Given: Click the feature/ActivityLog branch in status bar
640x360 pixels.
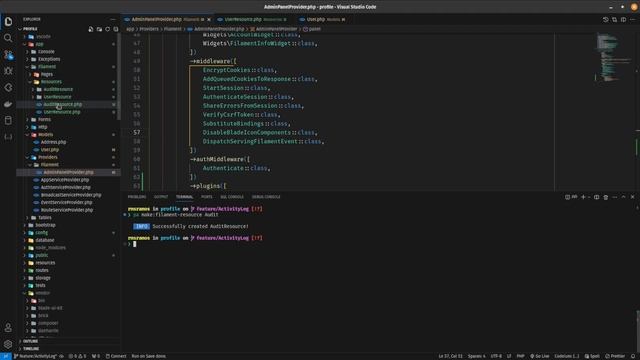Looking at the screenshot, I should click(36, 356).
